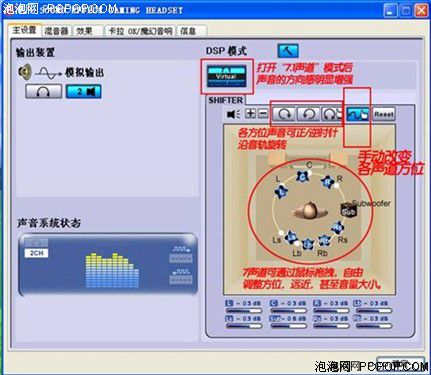Mute speaker test sound icon in SHIFTER
This screenshot has height=375, width=431.
tap(233, 114)
